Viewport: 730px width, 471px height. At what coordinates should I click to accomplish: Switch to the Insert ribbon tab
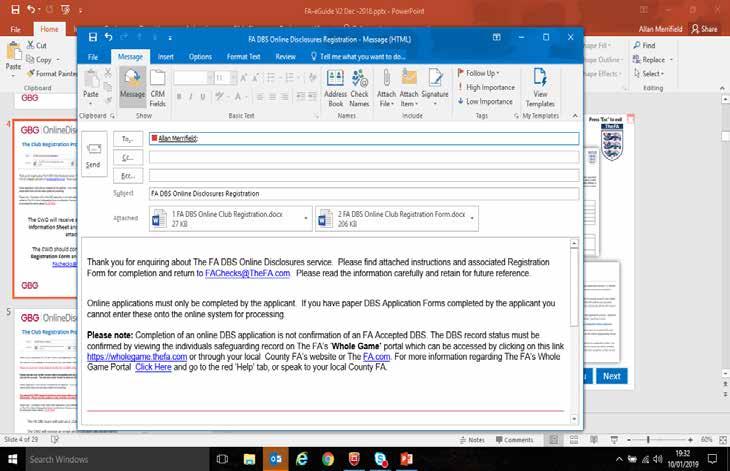(x=166, y=57)
